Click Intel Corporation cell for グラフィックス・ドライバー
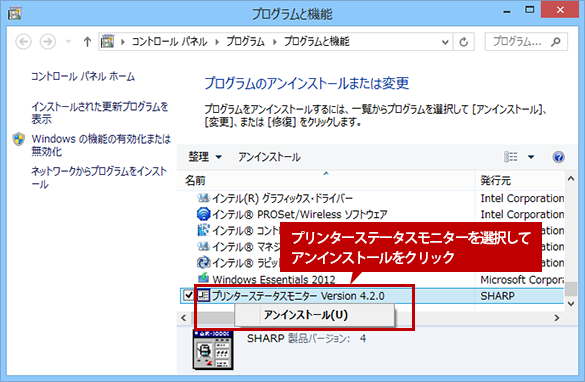Viewport: 585px width, 382px height. click(522, 198)
